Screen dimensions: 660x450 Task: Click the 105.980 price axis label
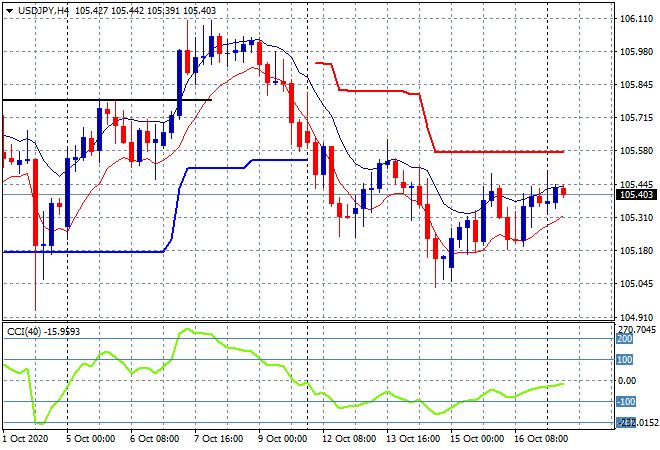pos(636,52)
